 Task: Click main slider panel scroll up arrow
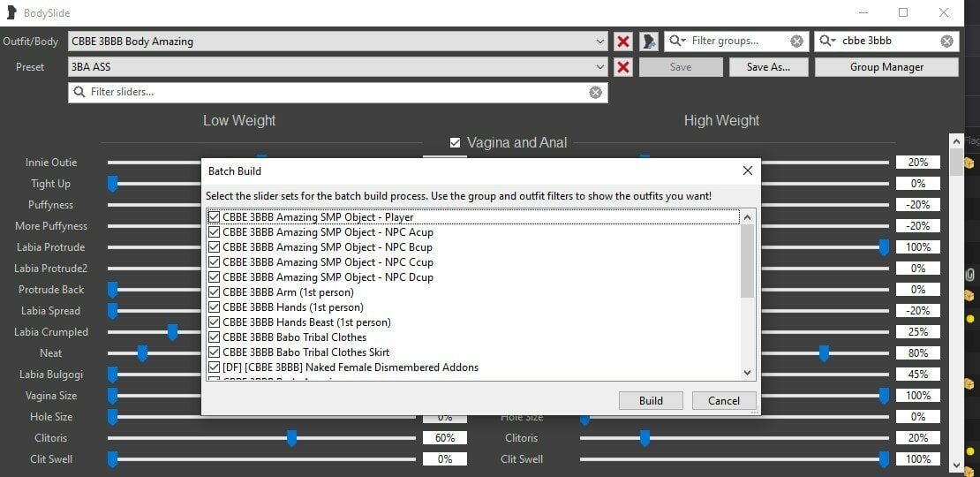pyautogui.click(x=956, y=140)
